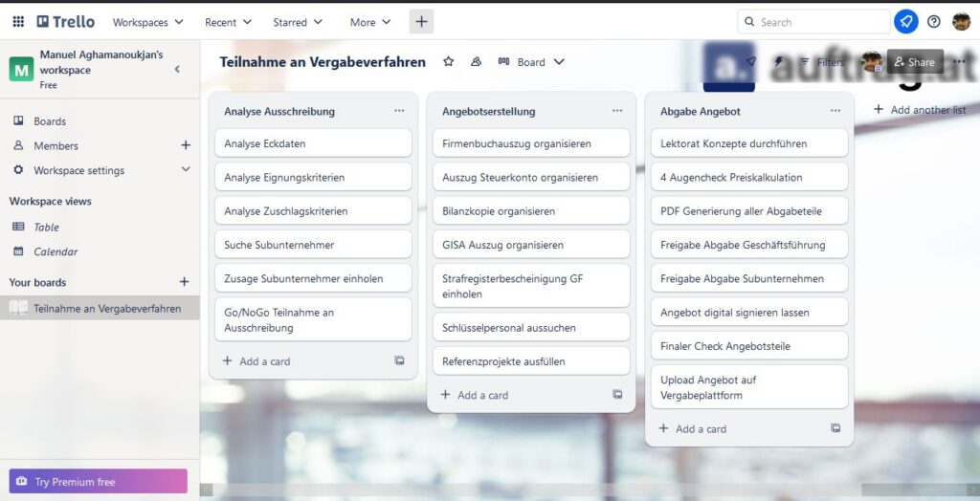Open card Referenzprojekte ausfüllen

point(531,361)
